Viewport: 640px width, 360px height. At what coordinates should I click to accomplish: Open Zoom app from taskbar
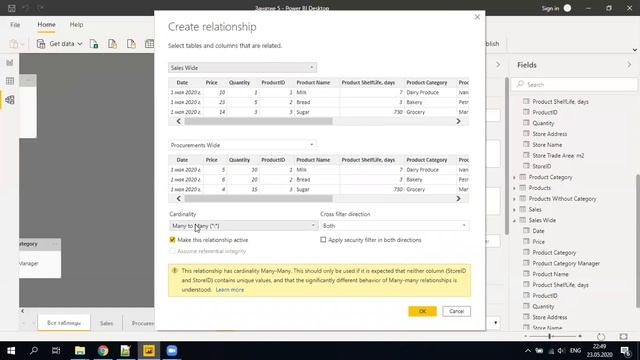pos(172,351)
